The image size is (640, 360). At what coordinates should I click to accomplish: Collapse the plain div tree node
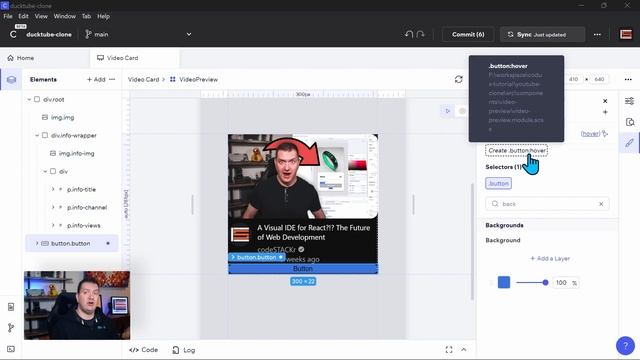coord(45,171)
